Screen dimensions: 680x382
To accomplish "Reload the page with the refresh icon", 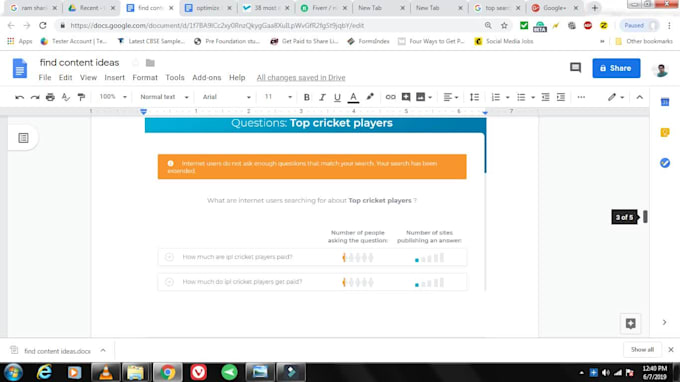I will tap(42, 26).
